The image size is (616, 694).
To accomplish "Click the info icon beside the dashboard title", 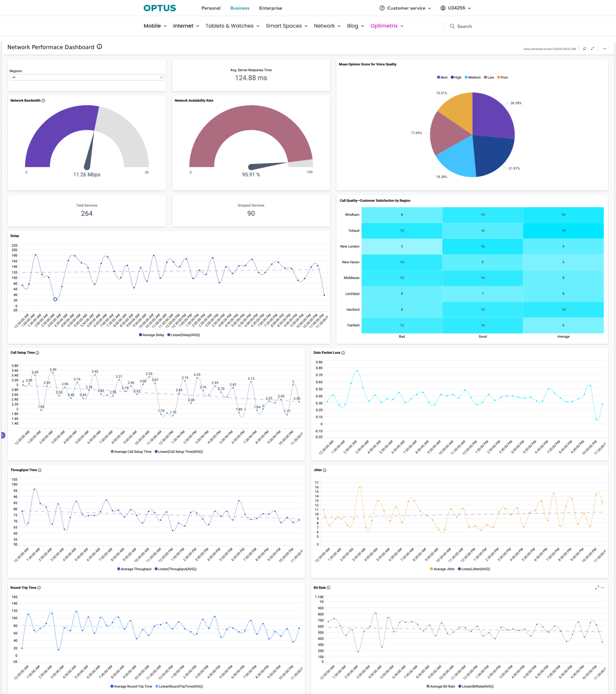I will 99,47.
